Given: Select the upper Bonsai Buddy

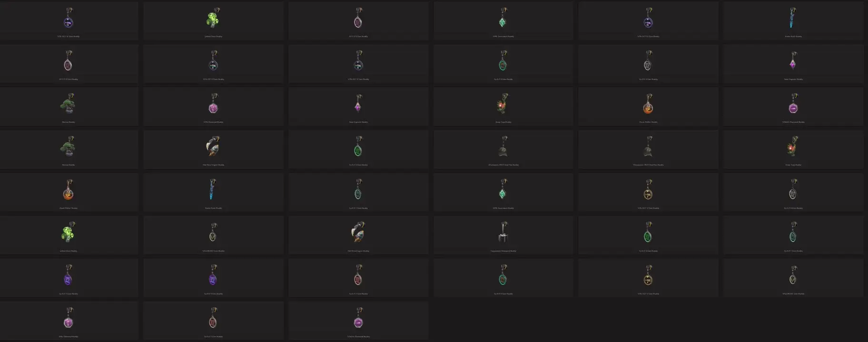Looking at the screenshot, I should (x=69, y=106).
